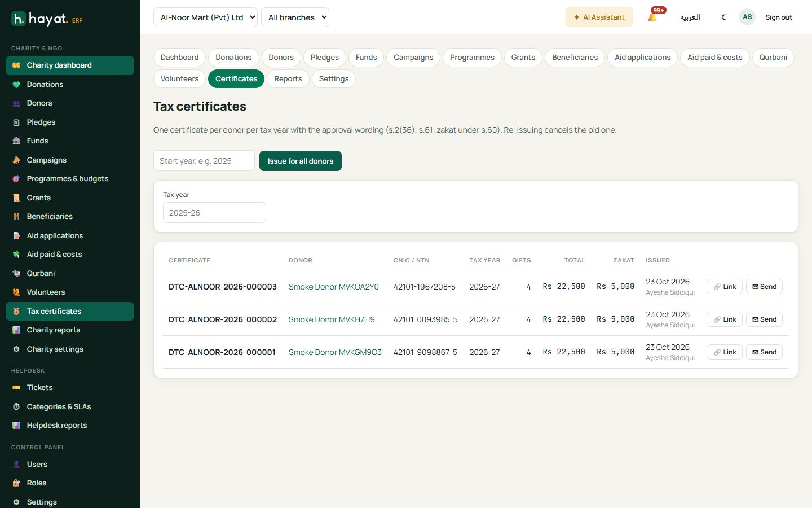Click the Users icon in sidebar

(x=16, y=465)
